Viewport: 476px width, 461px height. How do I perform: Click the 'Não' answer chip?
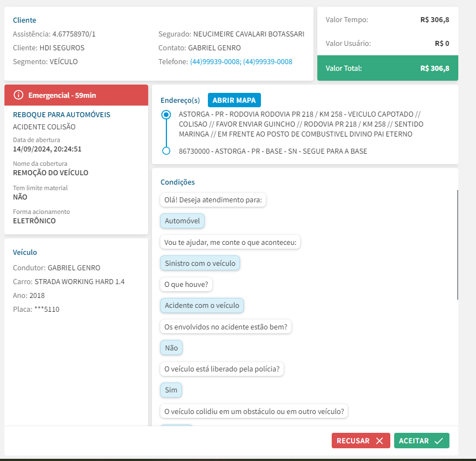pyautogui.click(x=171, y=348)
